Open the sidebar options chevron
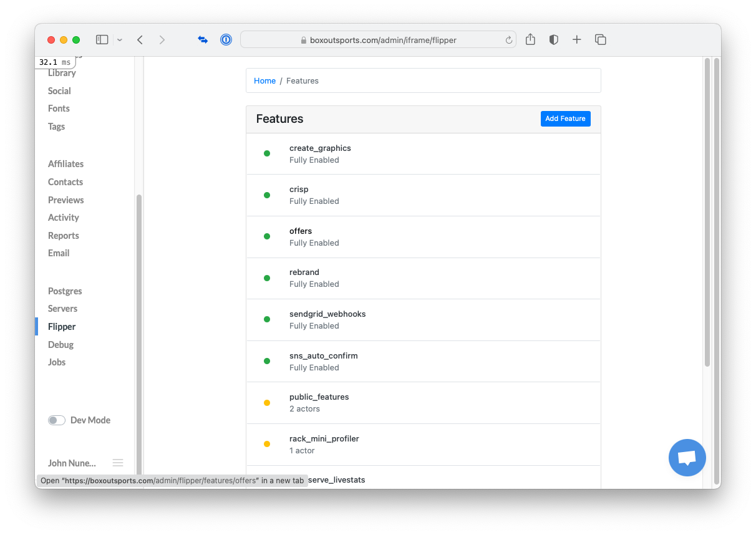 pos(120,40)
